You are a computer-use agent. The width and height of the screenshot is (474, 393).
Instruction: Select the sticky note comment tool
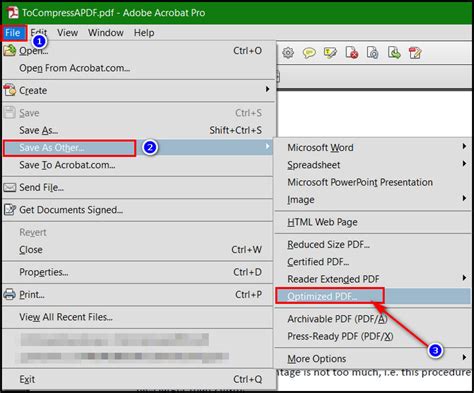[309, 53]
